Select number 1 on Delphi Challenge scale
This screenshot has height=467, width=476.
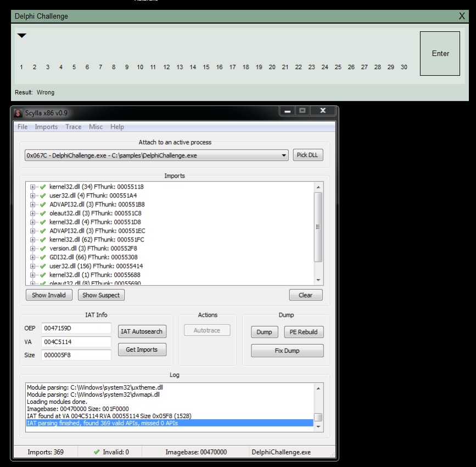[x=21, y=67]
